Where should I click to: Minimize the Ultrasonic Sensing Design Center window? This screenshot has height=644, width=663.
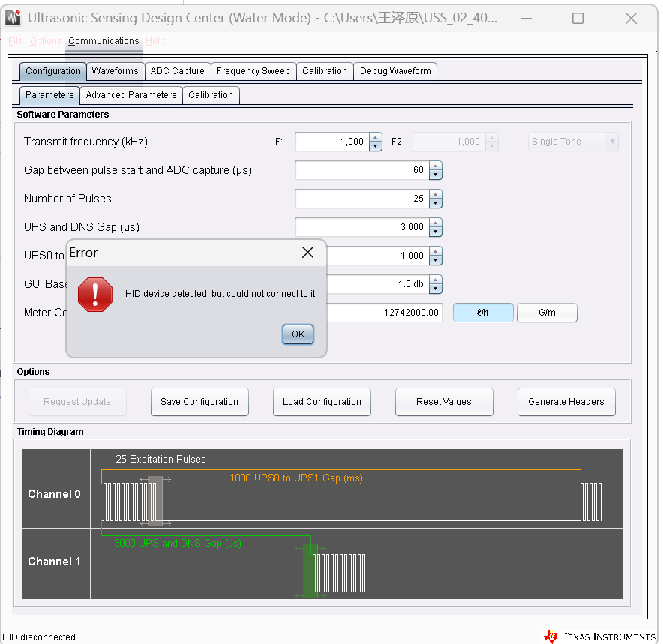pyautogui.click(x=526, y=18)
